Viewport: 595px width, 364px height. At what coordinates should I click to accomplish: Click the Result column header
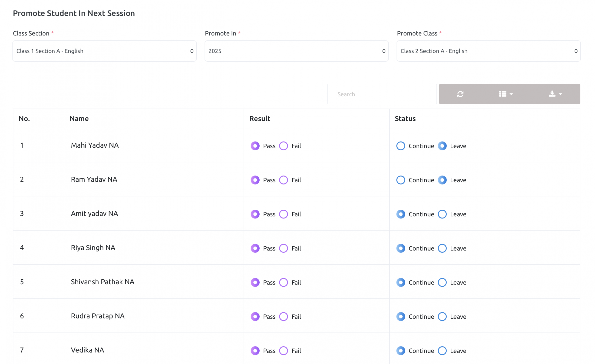tap(260, 119)
